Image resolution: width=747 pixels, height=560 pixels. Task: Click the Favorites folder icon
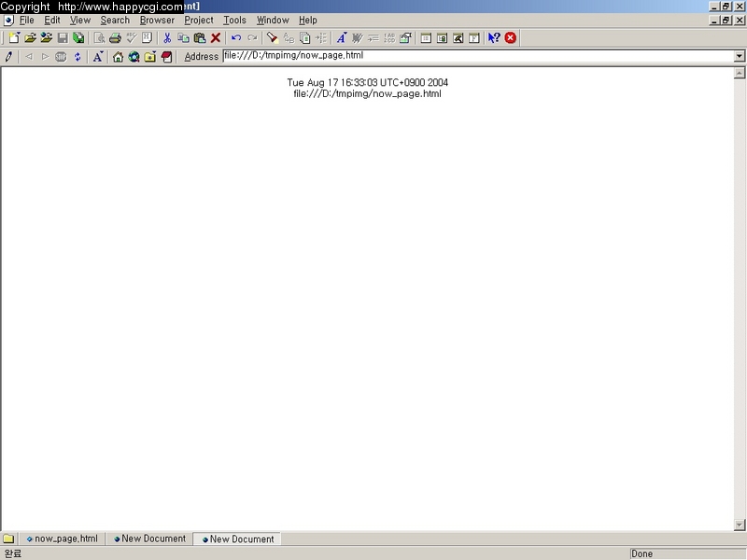click(x=150, y=57)
